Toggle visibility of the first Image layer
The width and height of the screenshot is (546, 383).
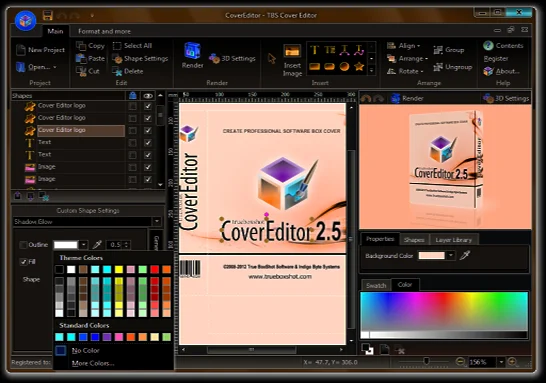tap(148, 167)
